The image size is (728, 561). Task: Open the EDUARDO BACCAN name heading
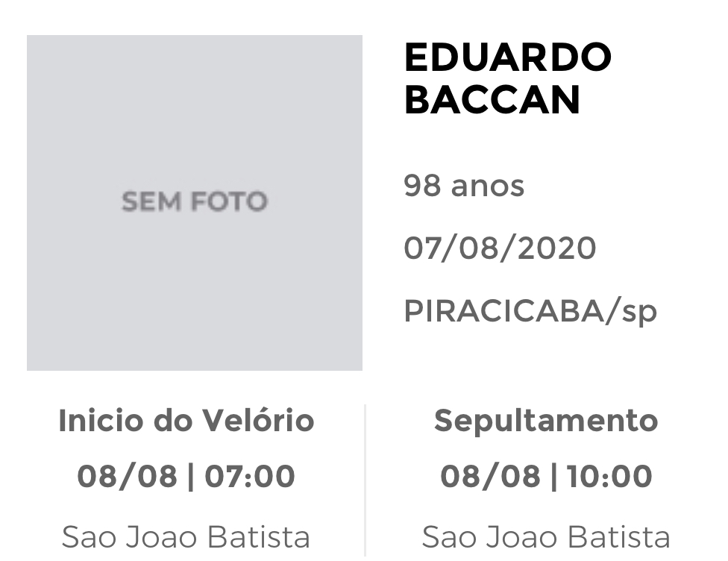pos(508,78)
